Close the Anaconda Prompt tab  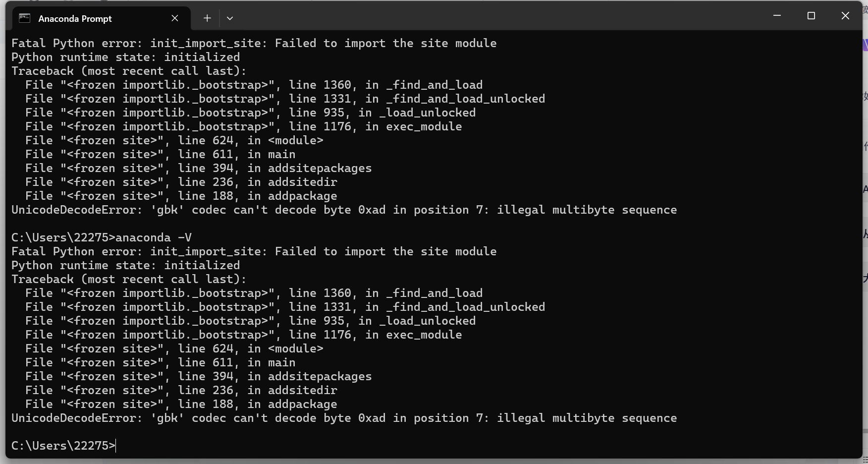[174, 18]
